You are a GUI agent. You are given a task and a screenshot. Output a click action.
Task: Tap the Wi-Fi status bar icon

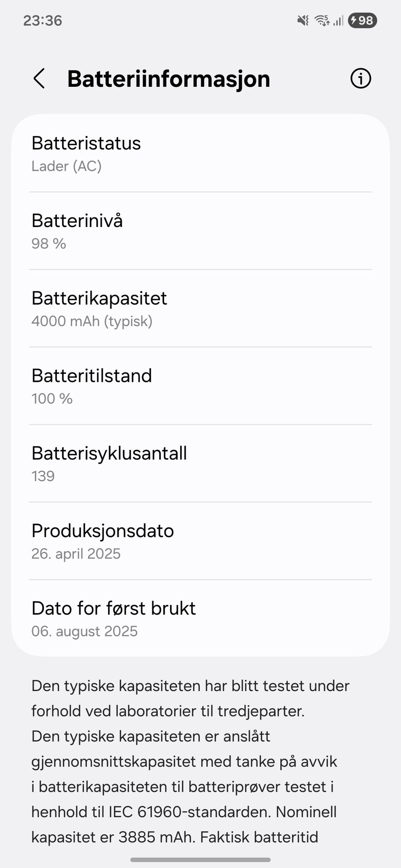pos(321,20)
